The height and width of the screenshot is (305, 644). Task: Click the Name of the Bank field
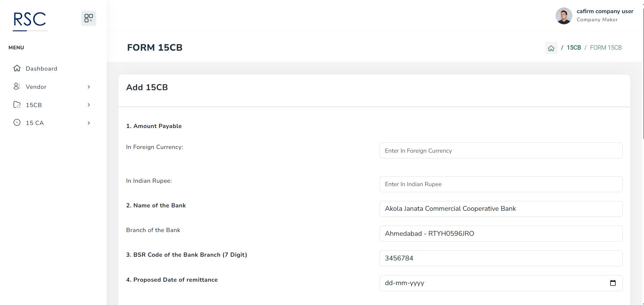pos(500,209)
